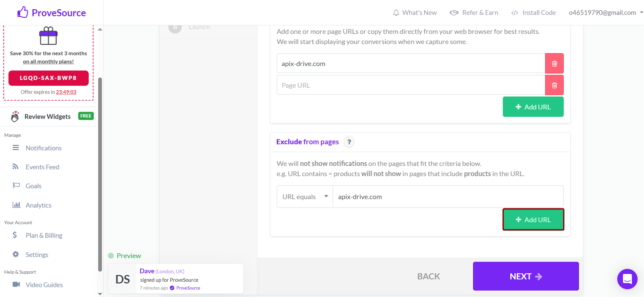Click Add URL in Exclude from pages section
Image resolution: width=644 pixels, height=297 pixels.
pos(533,219)
